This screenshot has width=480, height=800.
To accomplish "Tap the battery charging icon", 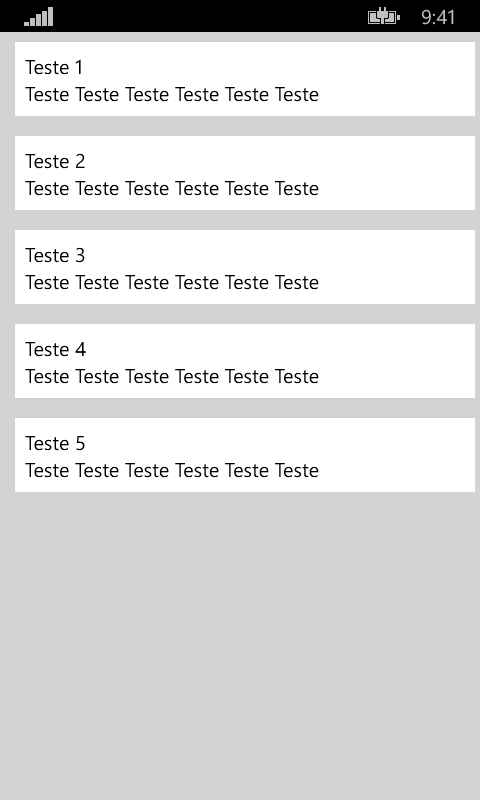I will pyautogui.click(x=384, y=17).
